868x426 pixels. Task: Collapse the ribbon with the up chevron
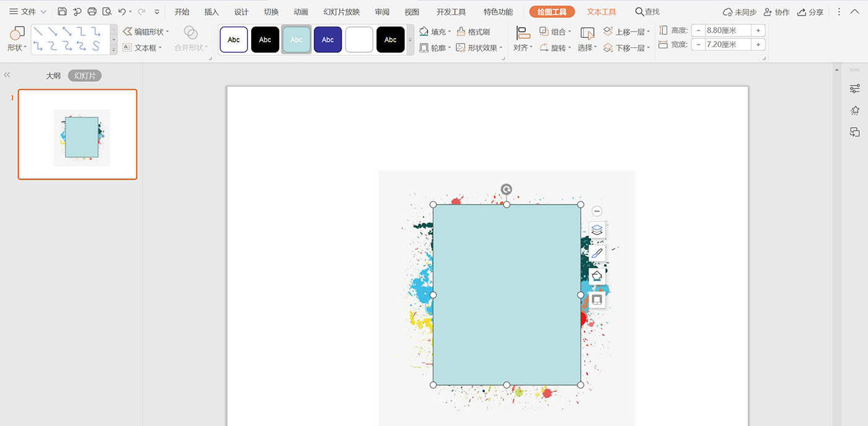(x=855, y=12)
